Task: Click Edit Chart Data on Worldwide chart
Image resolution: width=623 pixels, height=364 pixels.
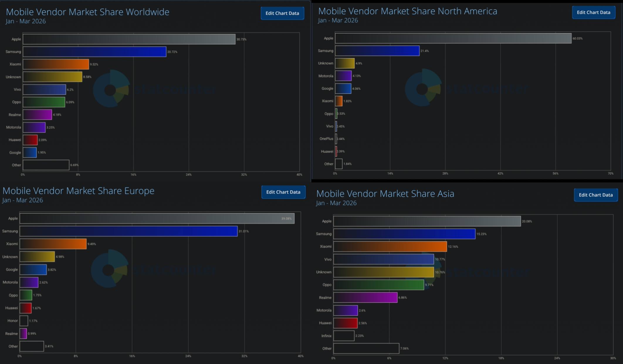Action: click(x=282, y=13)
